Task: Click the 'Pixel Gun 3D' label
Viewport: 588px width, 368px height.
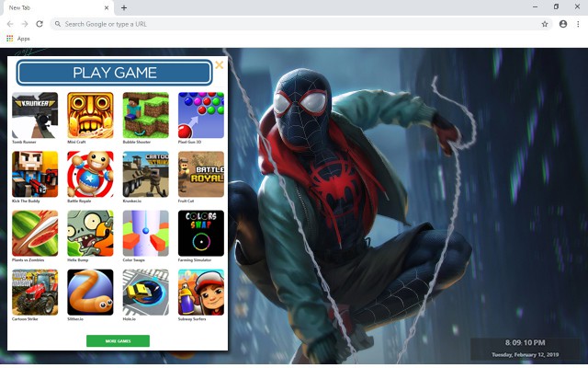Action: pyautogui.click(x=189, y=142)
